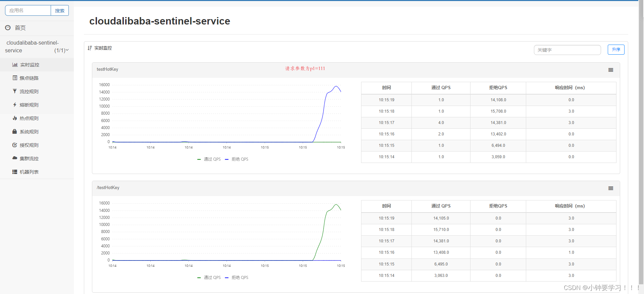Click the 升序 sort button
This screenshot has width=644, height=294.
pos(616,50)
